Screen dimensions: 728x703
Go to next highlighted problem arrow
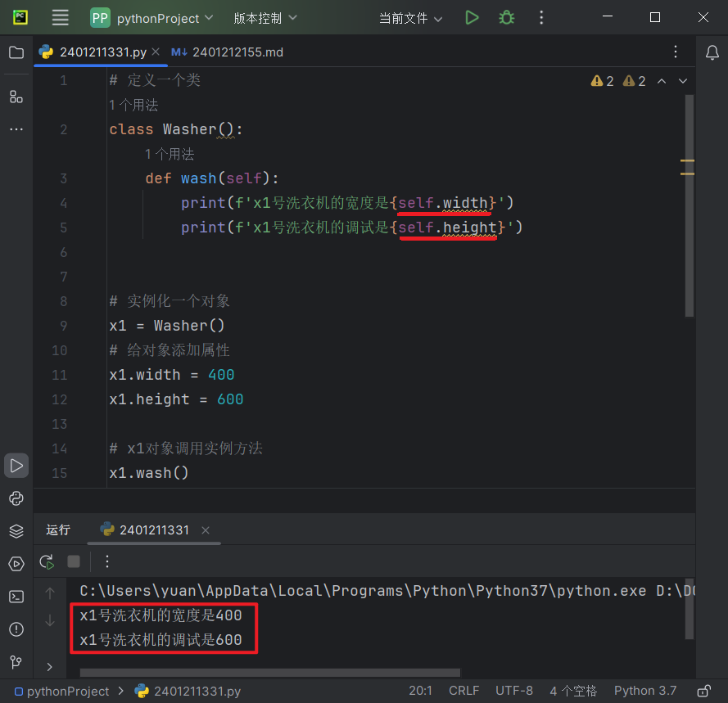tap(682, 81)
